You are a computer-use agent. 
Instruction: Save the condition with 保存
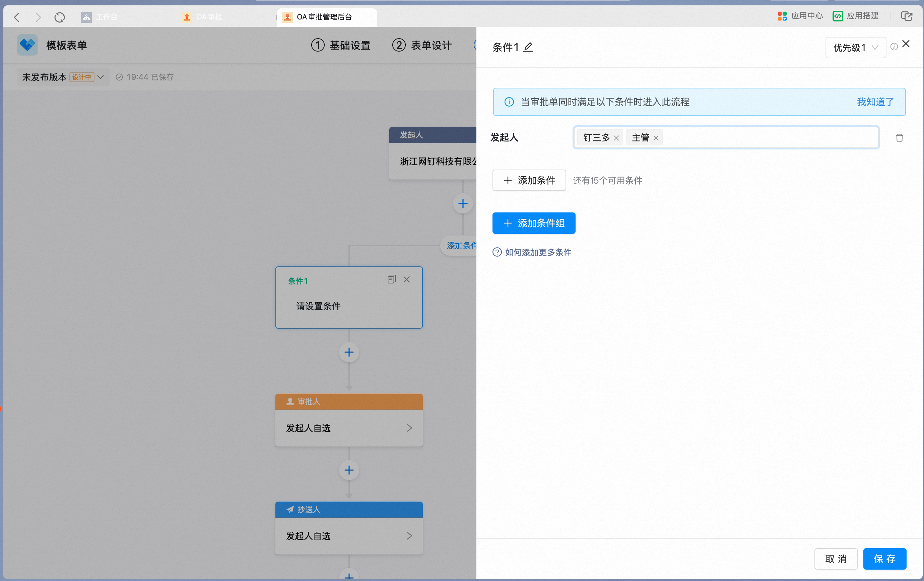coord(884,559)
